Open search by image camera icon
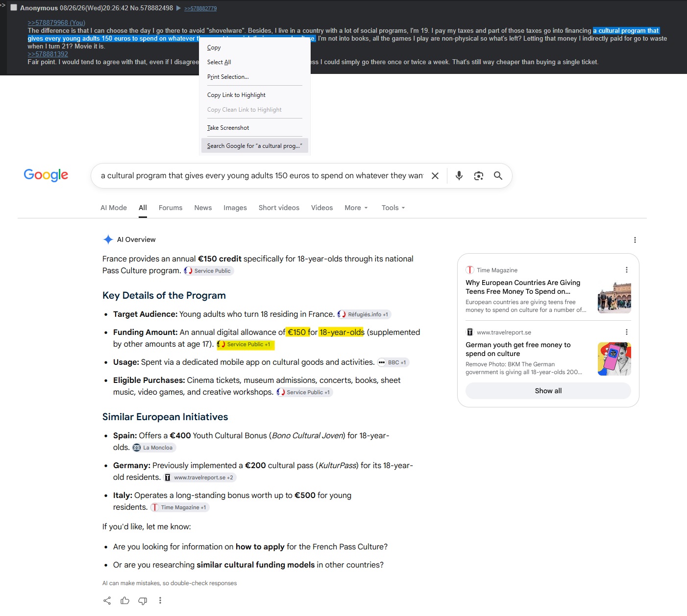Image resolution: width=687 pixels, height=616 pixels. pyautogui.click(x=479, y=176)
